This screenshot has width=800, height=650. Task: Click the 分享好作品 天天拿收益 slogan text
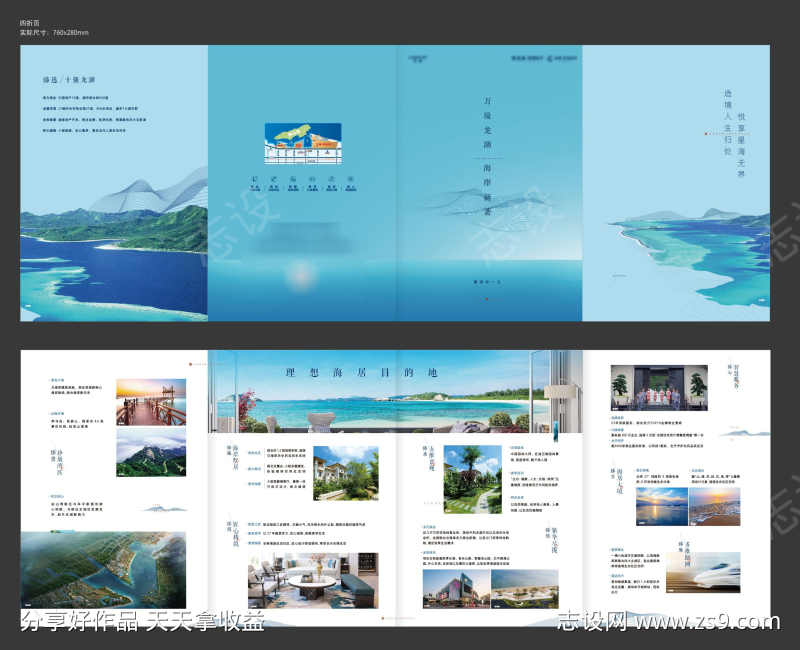pyautogui.click(x=142, y=622)
